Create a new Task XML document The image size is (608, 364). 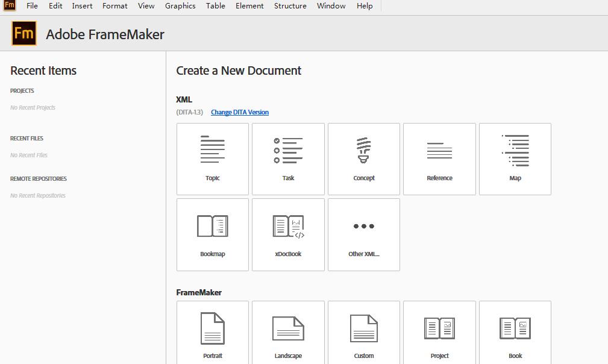tap(288, 159)
